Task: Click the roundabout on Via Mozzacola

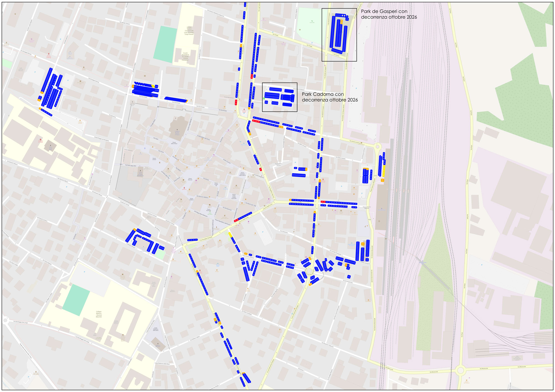Action: pyautogui.click(x=461, y=370)
